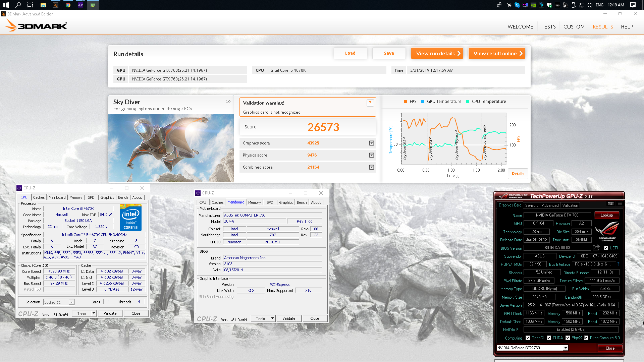Click the Safely Remove Hardware USB tray icon
The image size is (644, 362).
tap(574, 5)
